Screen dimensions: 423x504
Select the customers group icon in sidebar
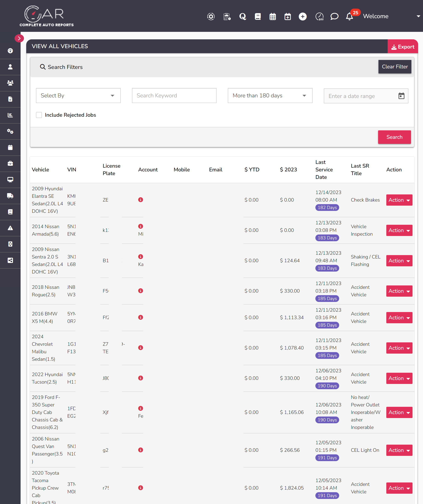tap(10, 83)
